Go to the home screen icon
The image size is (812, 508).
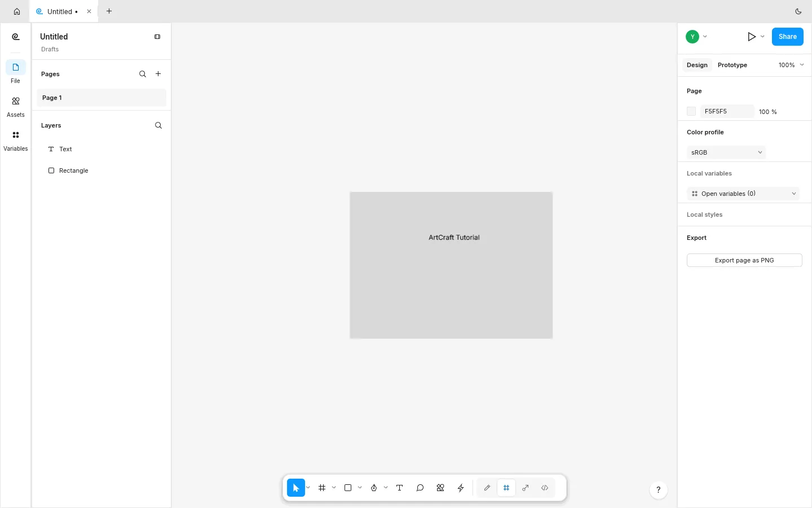17,11
